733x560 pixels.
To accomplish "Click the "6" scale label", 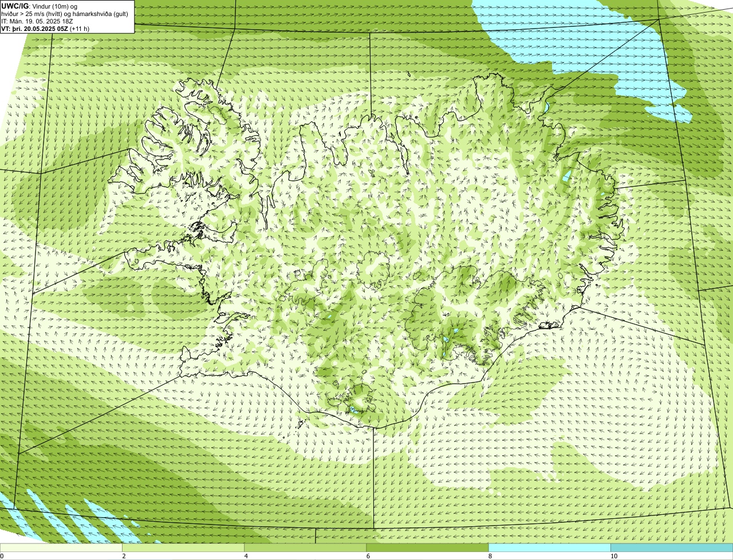I will coord(368,556).
